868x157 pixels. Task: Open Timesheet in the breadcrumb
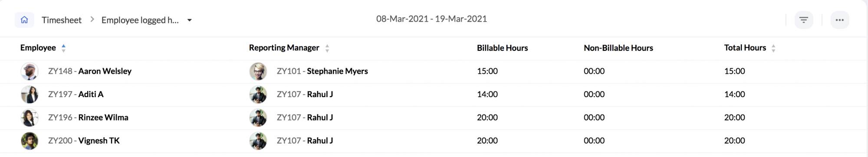62,20
